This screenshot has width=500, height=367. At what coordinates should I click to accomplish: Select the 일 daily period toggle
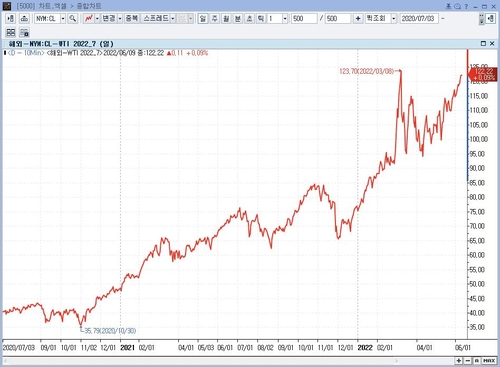[x=203, y=18]
